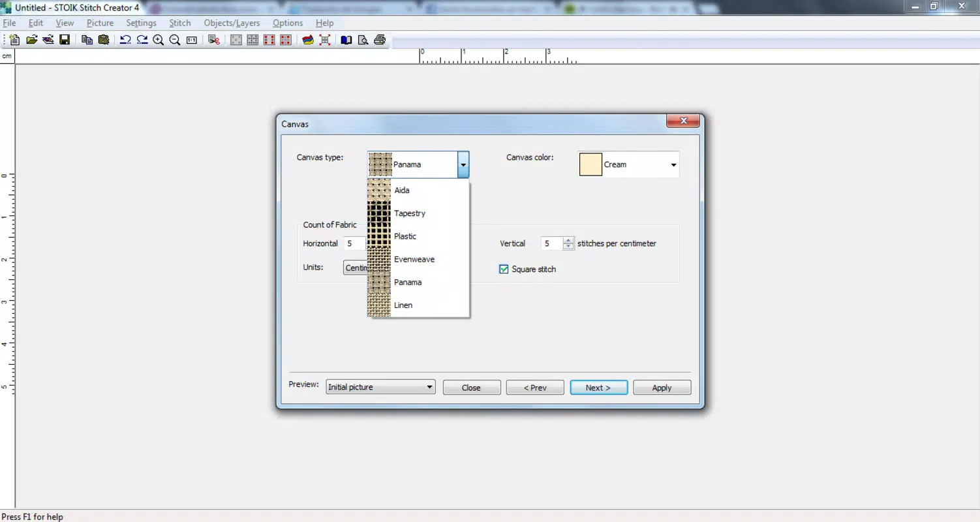
Task: Click the Apply button
Action: tap(662, 388)
